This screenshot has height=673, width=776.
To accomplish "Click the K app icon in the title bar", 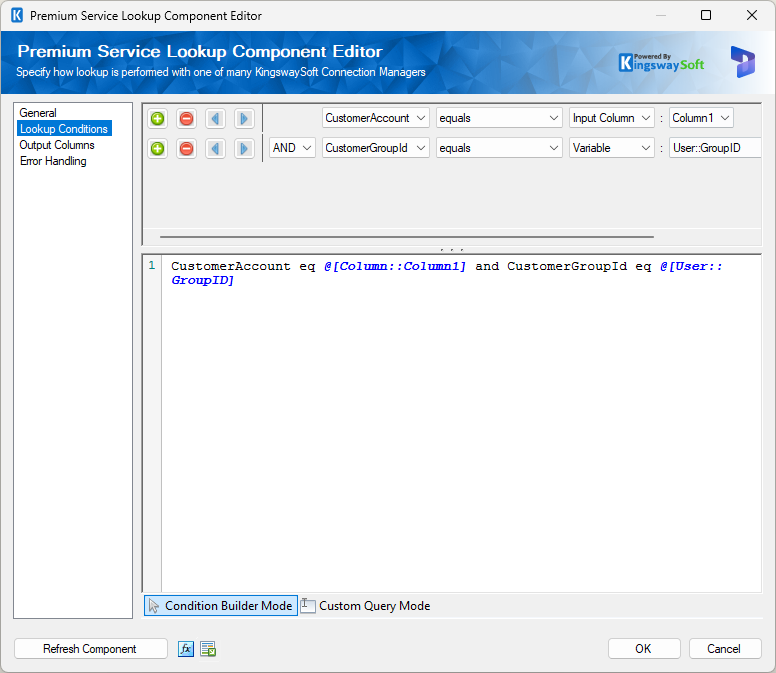I will point(17,15).
